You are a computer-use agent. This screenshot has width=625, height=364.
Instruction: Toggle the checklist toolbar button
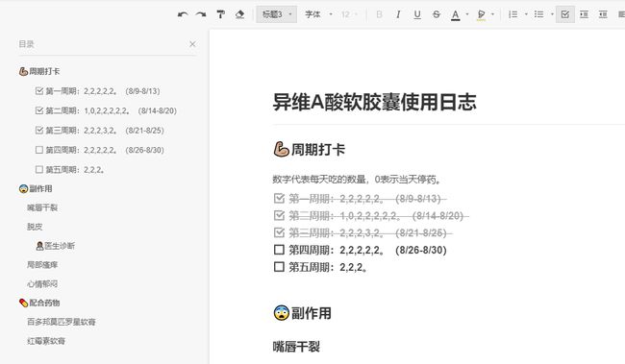(x=564, y=14)
